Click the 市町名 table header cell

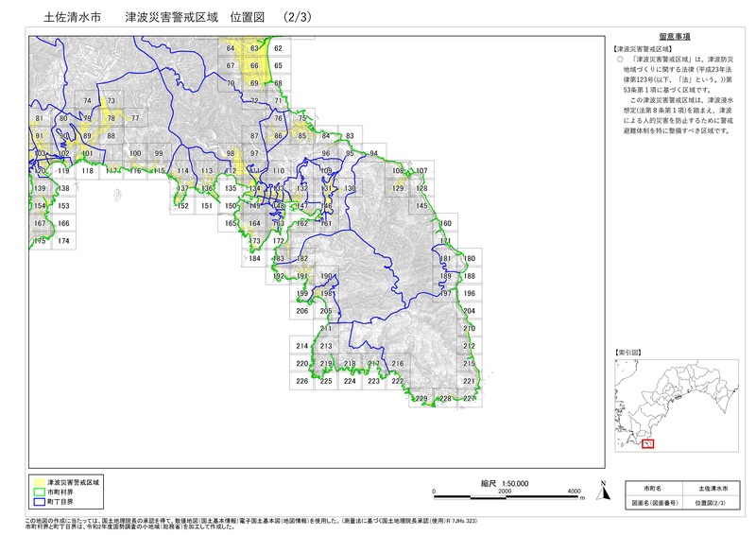click(653, 488)
